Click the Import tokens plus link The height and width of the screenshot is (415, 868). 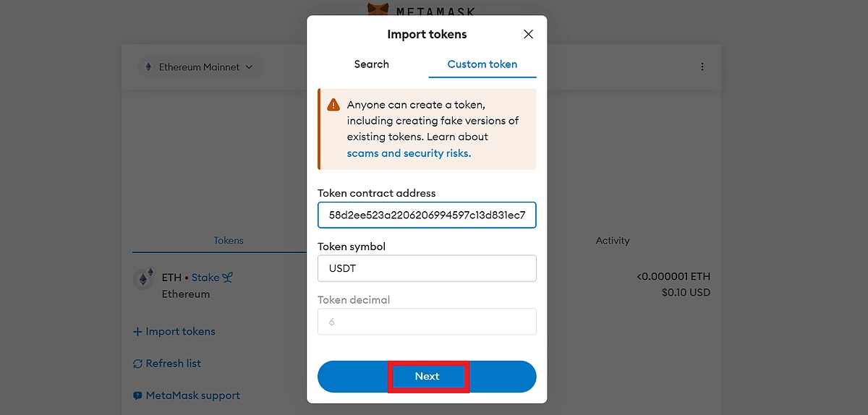pyautogui.click(x=174, y=332)
